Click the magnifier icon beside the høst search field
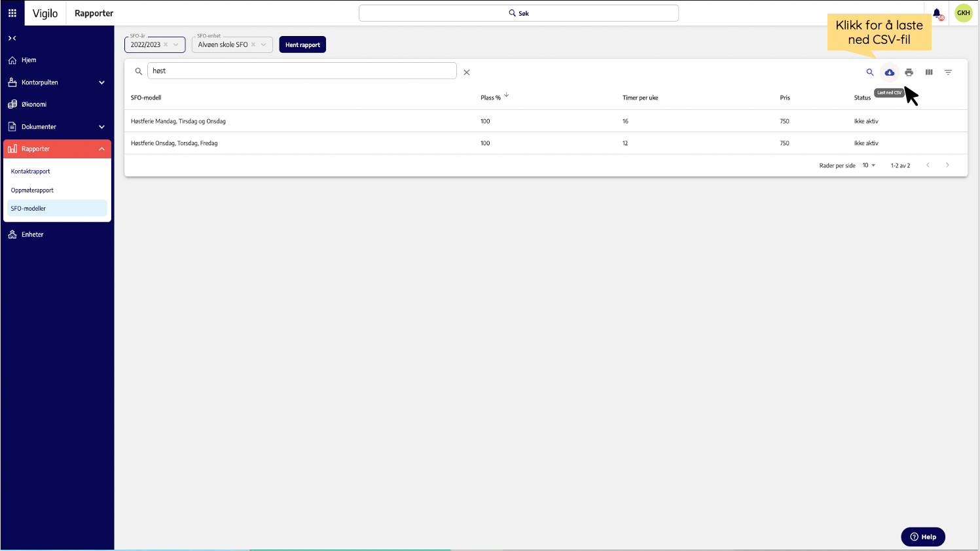The height and width of the screenshot is (551, 980). point(139,71)
